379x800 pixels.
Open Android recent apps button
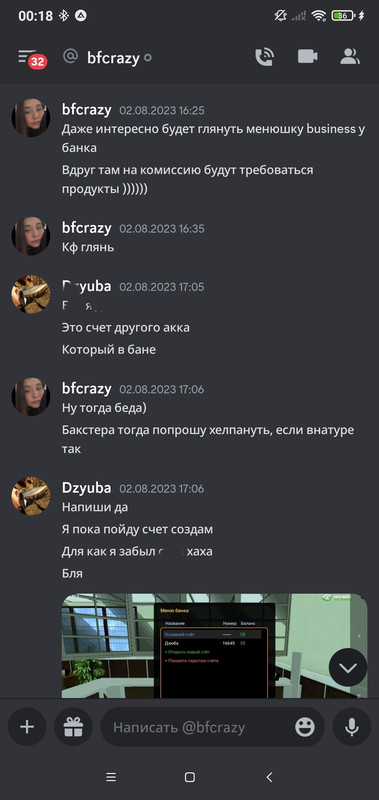click(x=111, y=777)
